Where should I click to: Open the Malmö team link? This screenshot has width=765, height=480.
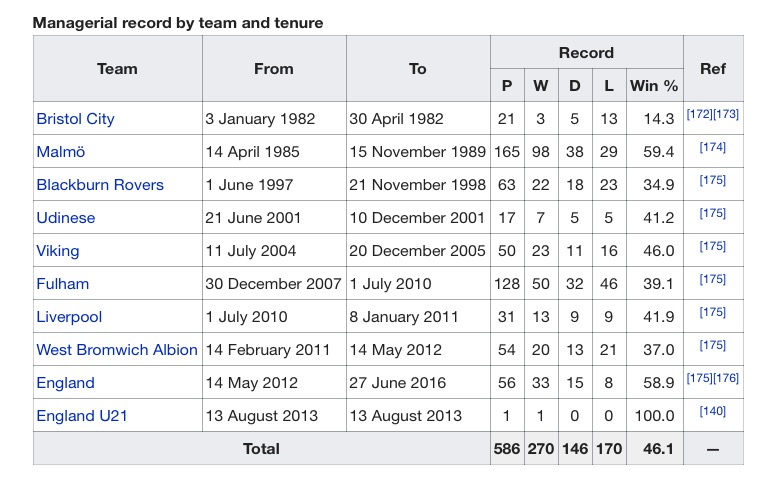59,152
